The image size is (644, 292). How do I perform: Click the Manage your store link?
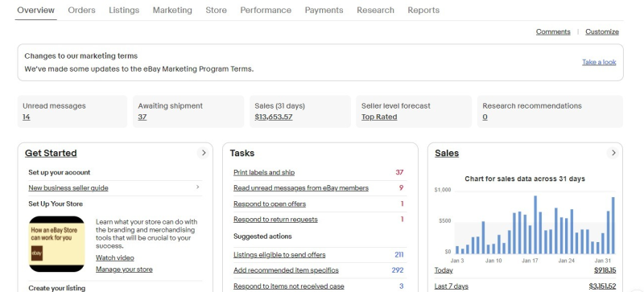click(124, 269)
